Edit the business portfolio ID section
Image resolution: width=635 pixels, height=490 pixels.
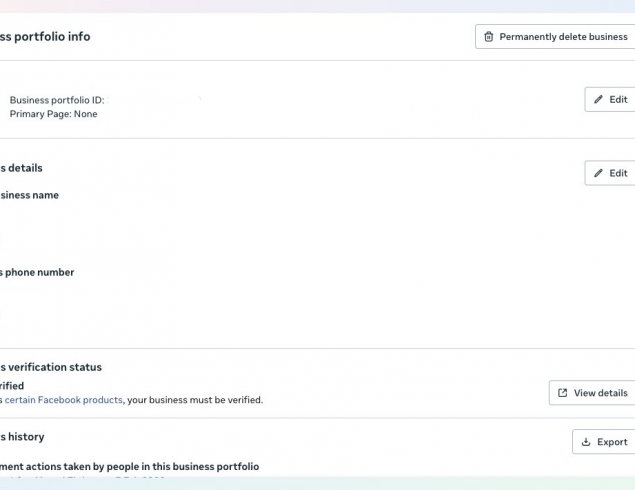point(611,100)
